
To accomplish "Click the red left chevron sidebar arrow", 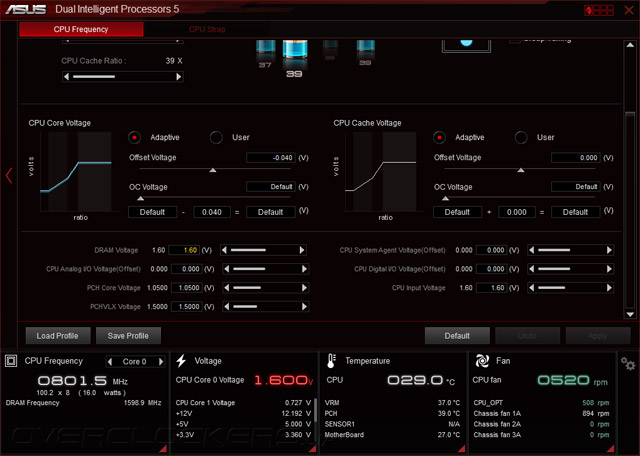I will pos(9,176).
